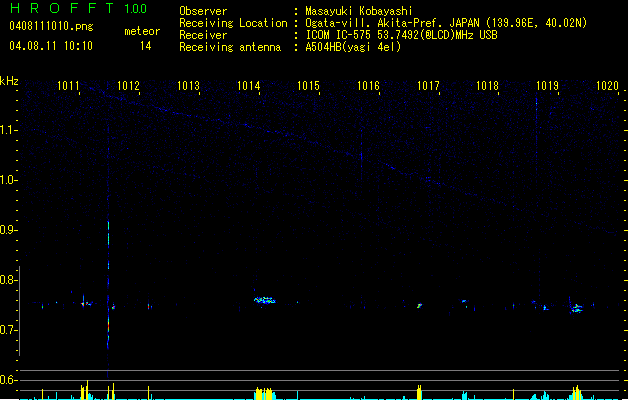Click the small echo just before 1017
The width and height of the screenshot is (629, 400).
pos(420,306)
